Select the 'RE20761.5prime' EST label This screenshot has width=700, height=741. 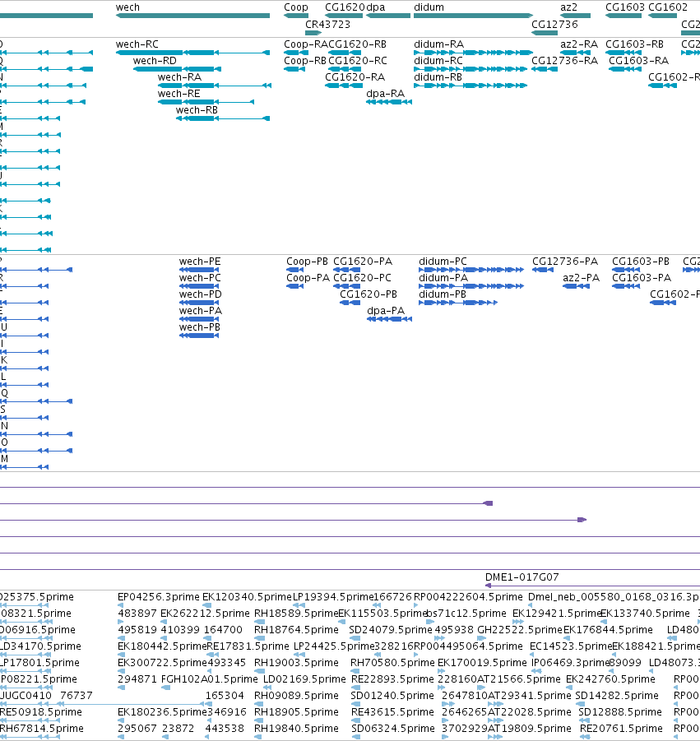pyautogui.click(x=621, y=729)
